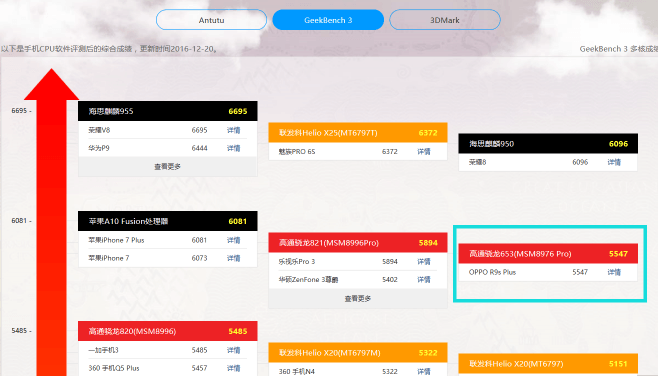Open details link for 荣耀8
Viewport: 658px width, 376px height.
coord(614,162)
